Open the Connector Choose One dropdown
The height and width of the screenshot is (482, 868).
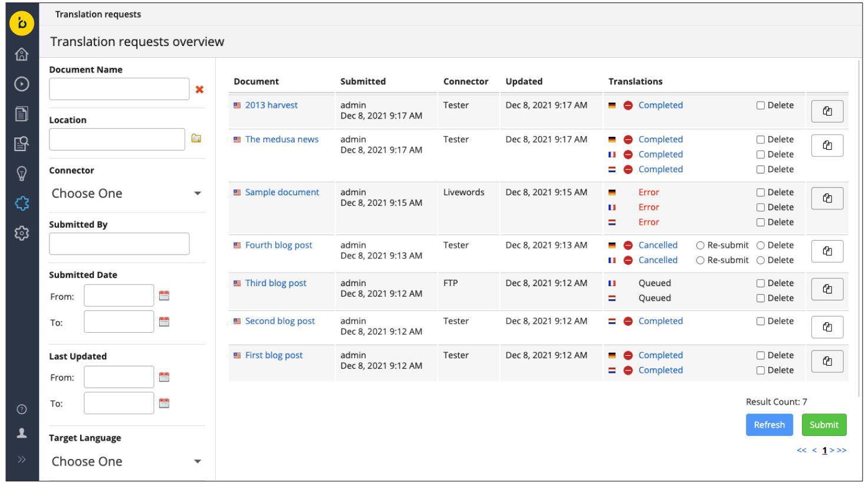[126, 194]
